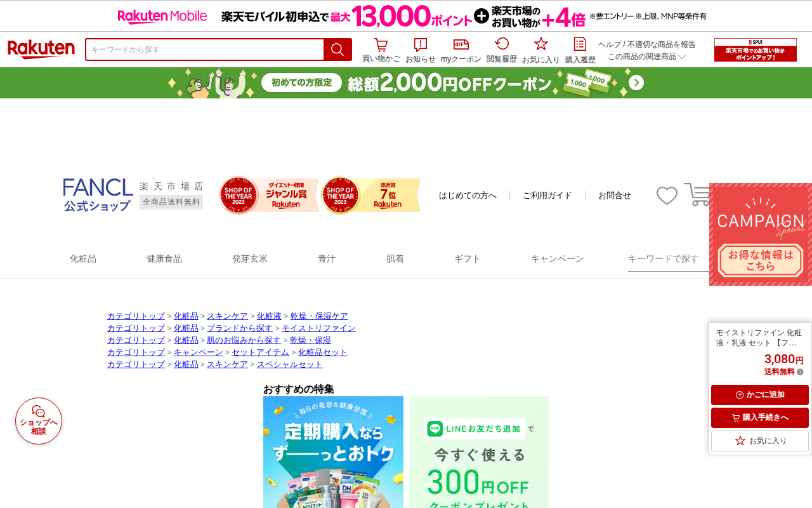Screen dimensions: 812x508
Task: Click the SPU ポイントアップ banner
Action: point(756,50)
